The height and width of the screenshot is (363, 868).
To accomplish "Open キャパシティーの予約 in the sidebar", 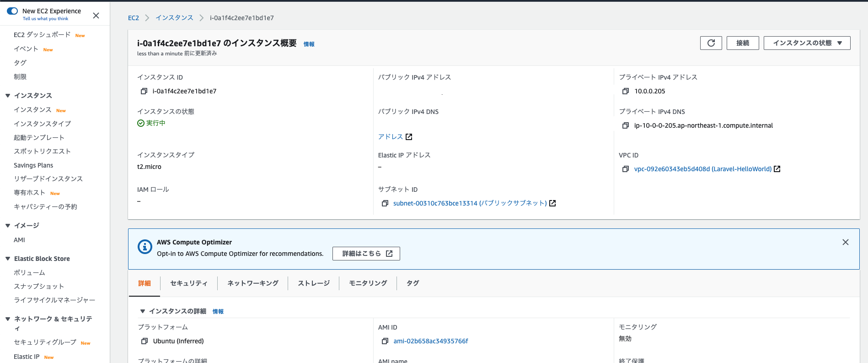I will (46, 207).
